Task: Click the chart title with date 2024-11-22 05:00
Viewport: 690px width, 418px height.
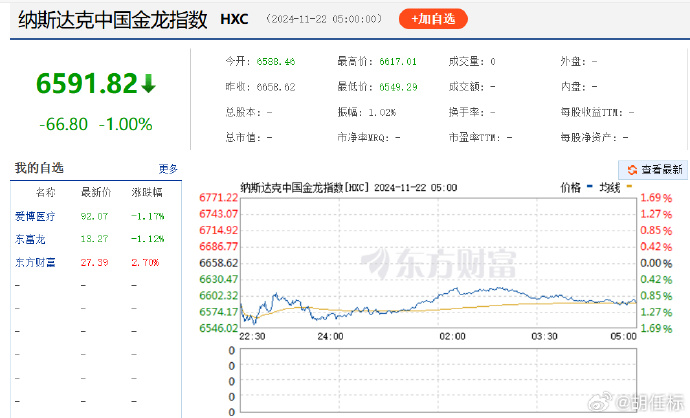Action: (x=349, y=188)
